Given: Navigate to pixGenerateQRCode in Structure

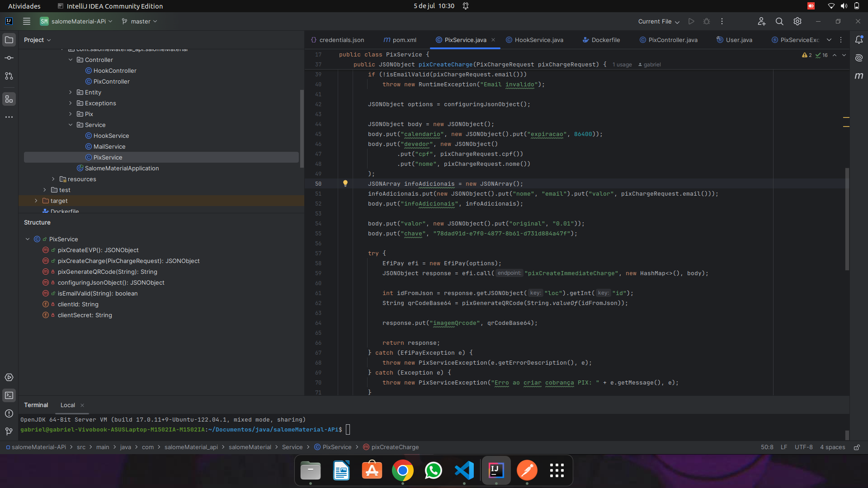Looking at the screenshot, I should [107, 272].
